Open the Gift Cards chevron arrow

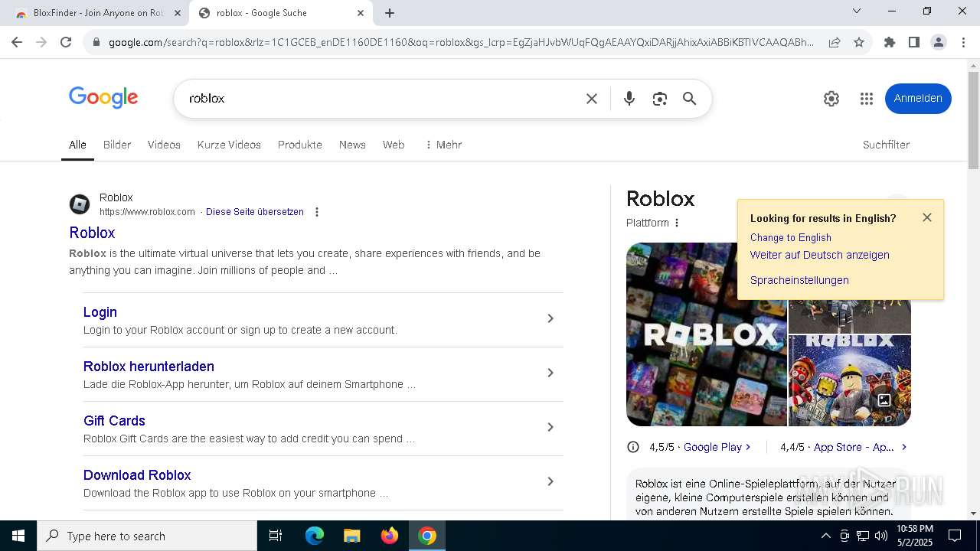click(550, 427)
